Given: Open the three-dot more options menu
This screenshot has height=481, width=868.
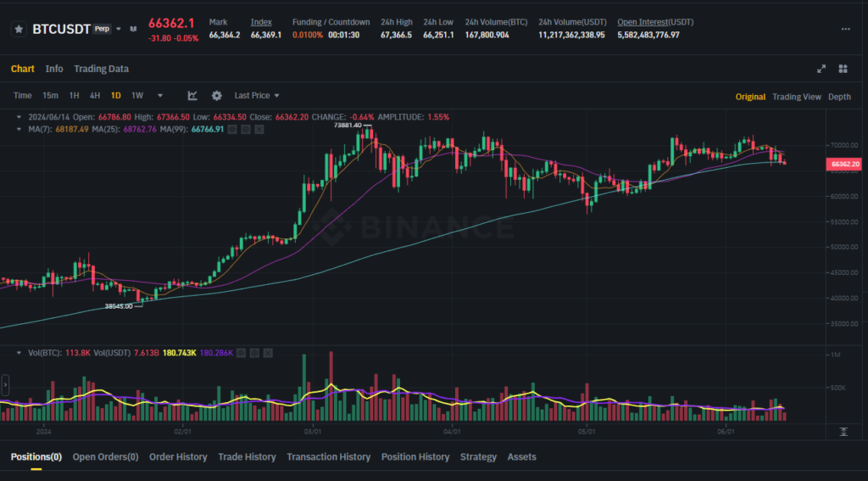Looking at the screenshot, I should pos(844,29).
